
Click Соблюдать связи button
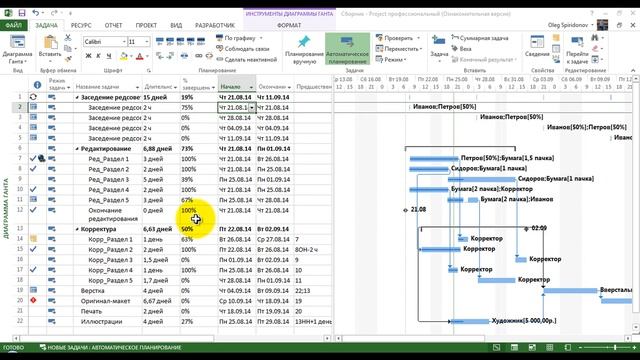coord(243,49)
